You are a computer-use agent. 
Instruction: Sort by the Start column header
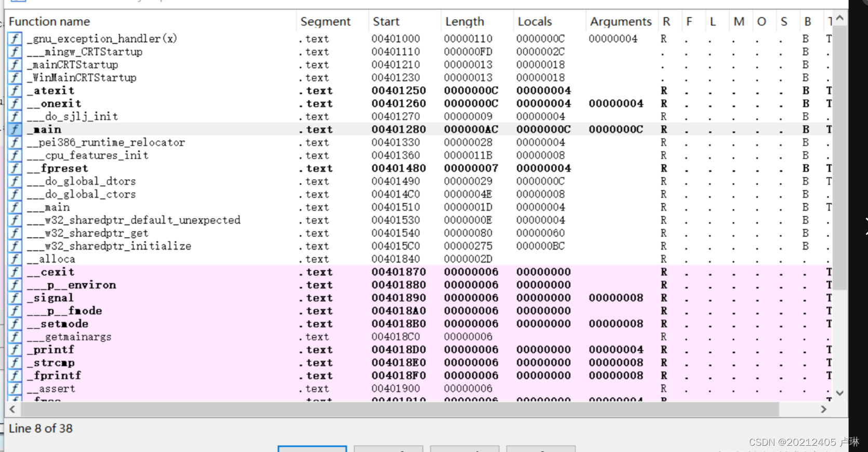coord(386,21)
